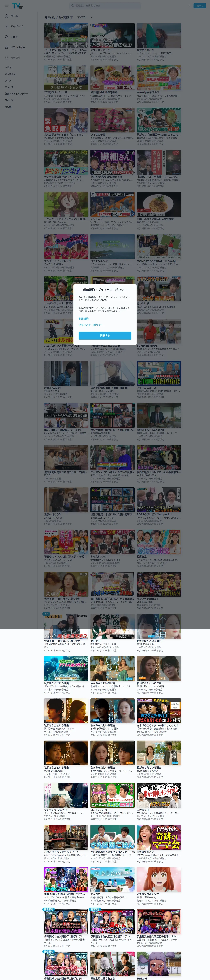This screenshot has width=210, height=980.
Task: Click the 相席食堂 title text
Action: tap(142, 557)
